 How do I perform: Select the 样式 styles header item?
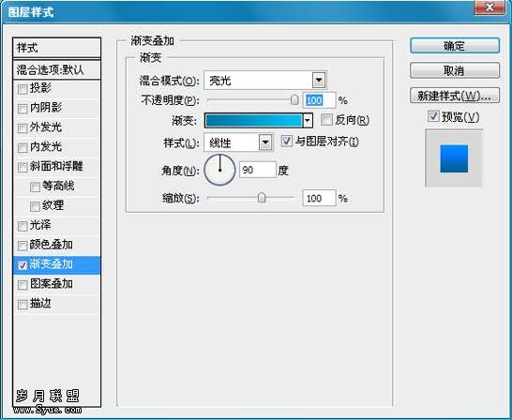click(57, 48)
